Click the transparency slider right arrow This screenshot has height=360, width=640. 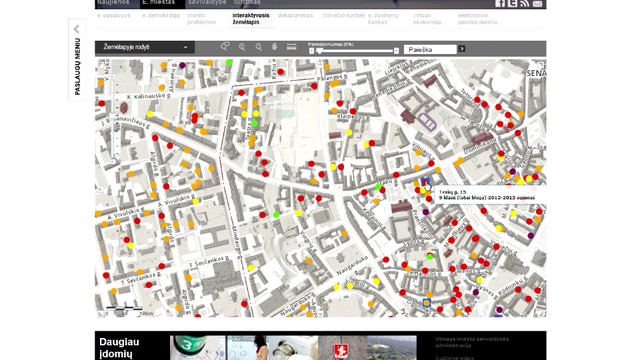(x=396, y=51)
